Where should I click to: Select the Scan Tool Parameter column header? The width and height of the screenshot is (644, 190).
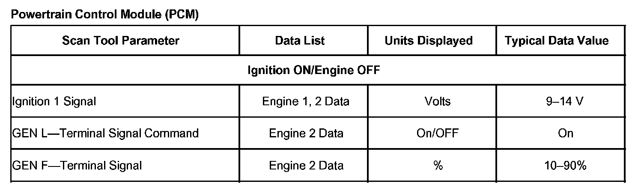click(120, 41)
